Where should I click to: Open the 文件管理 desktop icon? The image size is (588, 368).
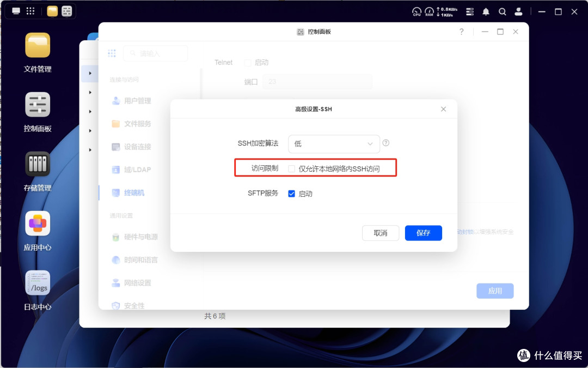[x=38, y=45]
